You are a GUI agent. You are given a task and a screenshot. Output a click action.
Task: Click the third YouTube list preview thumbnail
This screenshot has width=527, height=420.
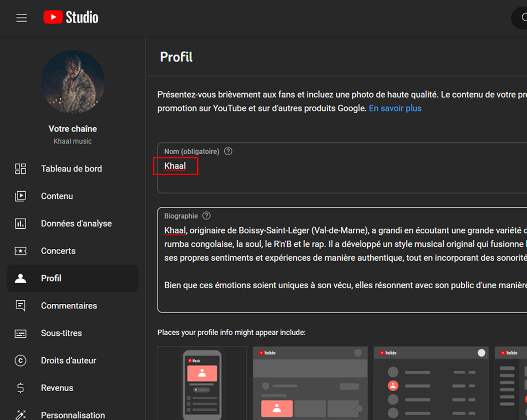(431, 383)
